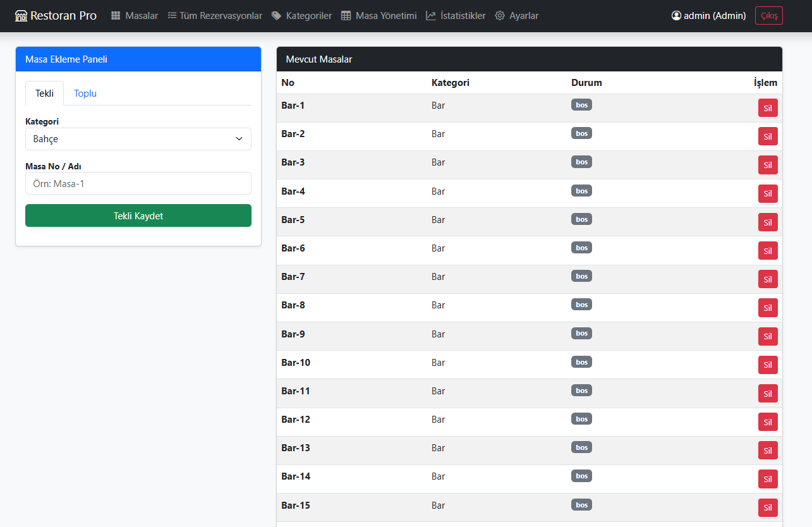The image size is (812, 527).
Task: Click the bos status badge for Bar-7
Action: tap(581, 276)
